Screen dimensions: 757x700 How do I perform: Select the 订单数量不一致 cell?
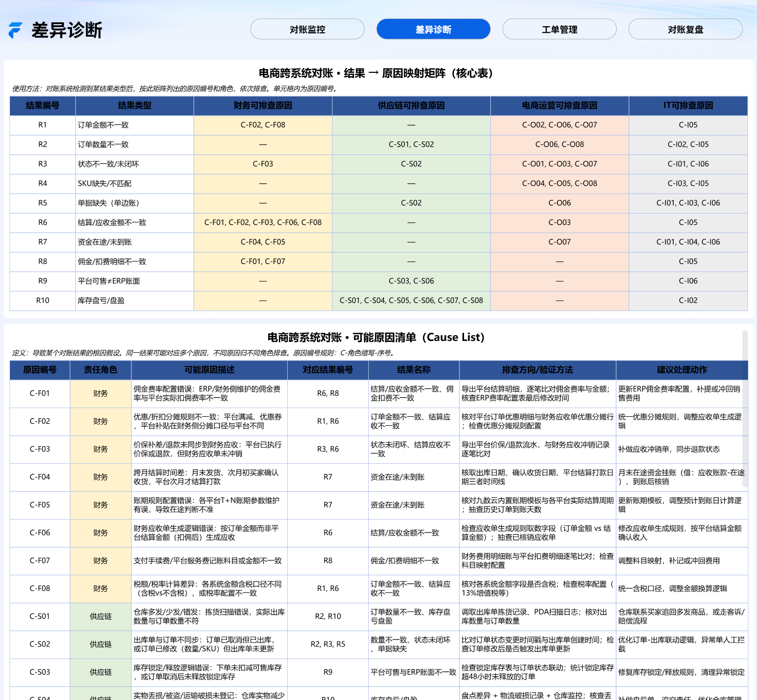click(x=135, y=145)
